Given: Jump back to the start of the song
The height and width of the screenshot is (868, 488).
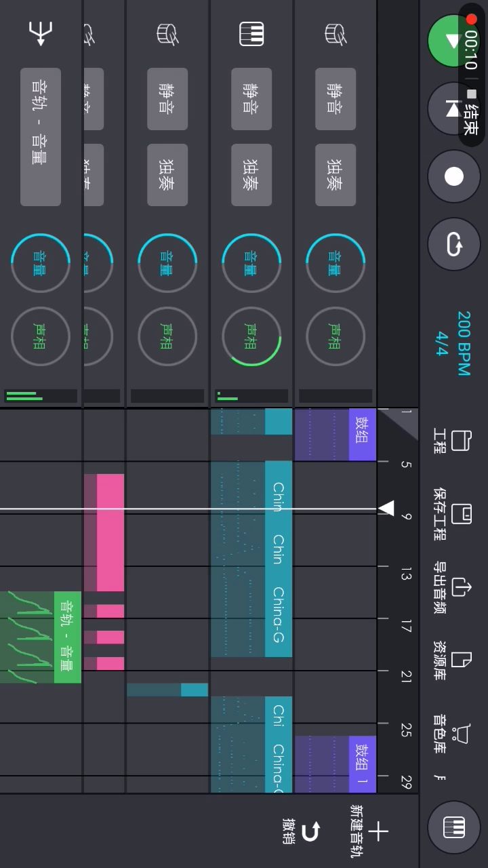Looking at the screenshot, I should pyautogui.click(x=453, y=108).
